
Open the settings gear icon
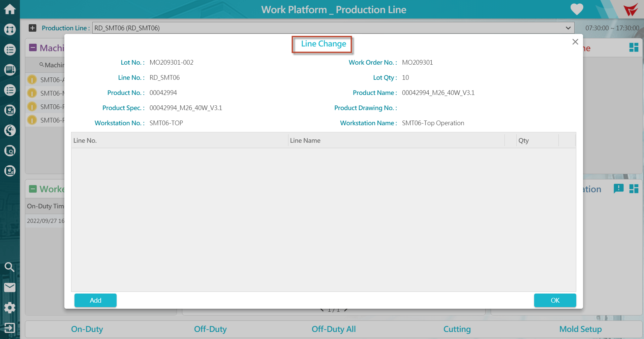coord(10,308)
